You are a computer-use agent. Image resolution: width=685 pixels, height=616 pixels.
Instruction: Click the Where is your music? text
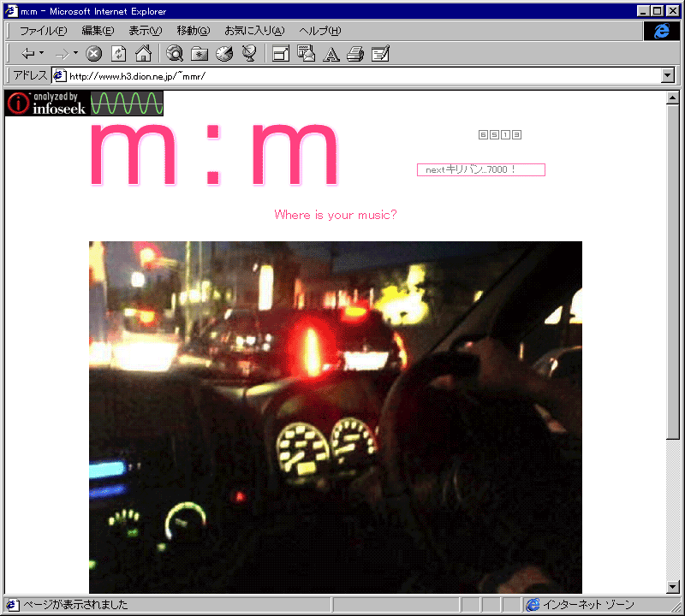click(x=336, y=215)
